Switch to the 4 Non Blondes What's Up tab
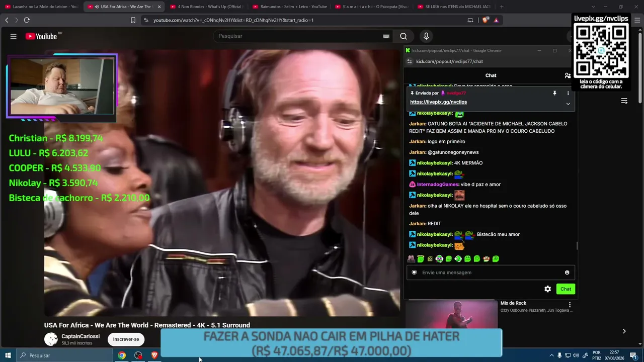Screen dimensions: 644x362 tap(206, 7)
